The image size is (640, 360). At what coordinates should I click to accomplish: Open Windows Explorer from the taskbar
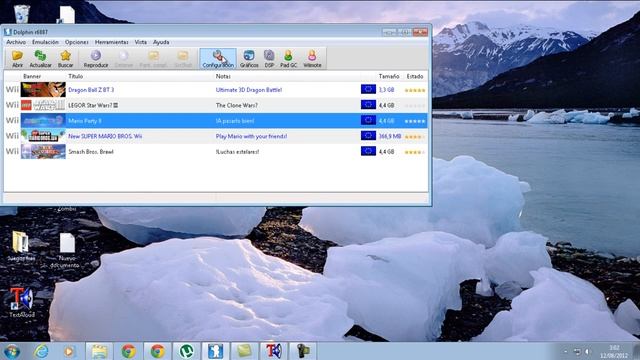pos(99,351)
